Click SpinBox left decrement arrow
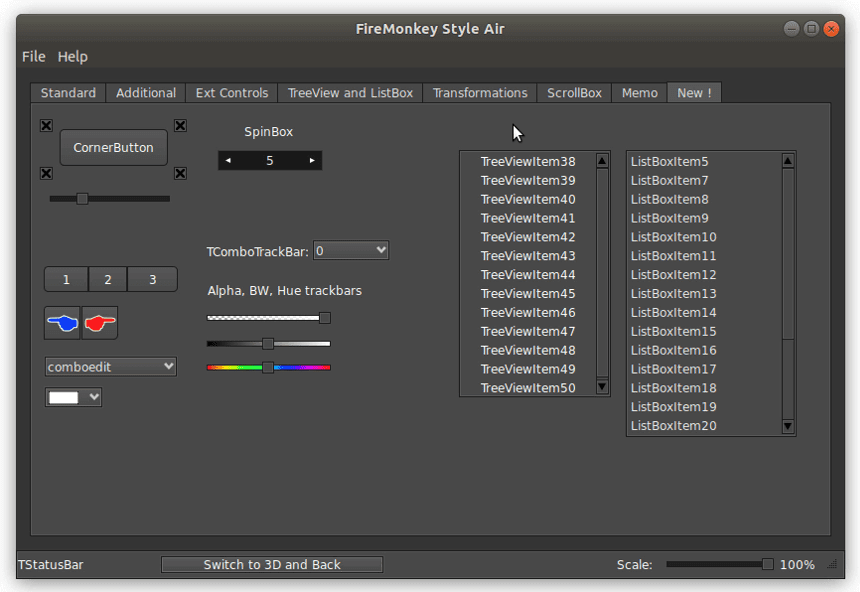 [228, 161]
